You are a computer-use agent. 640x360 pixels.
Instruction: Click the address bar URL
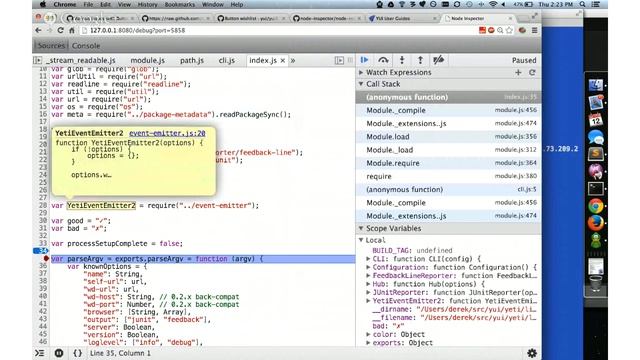click(138, 30)
